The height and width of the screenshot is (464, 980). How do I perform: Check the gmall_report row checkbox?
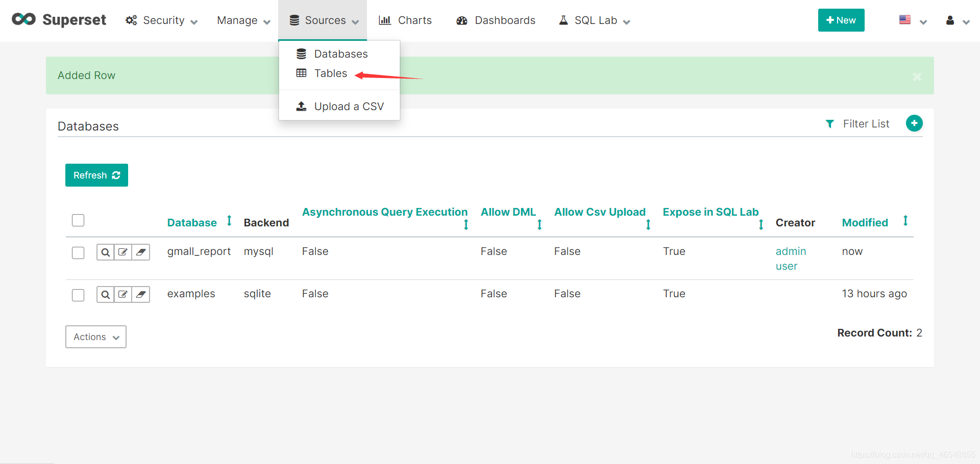[x=78, y=253]
